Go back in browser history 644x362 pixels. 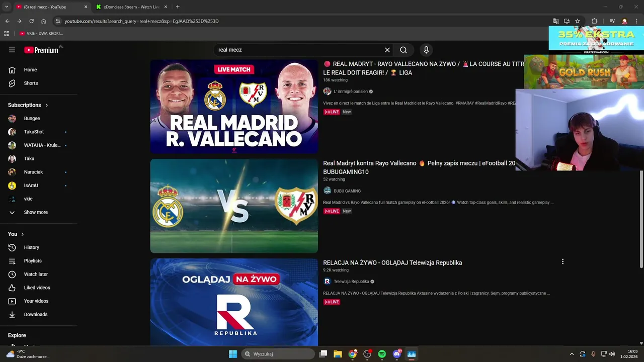[7, 21]
